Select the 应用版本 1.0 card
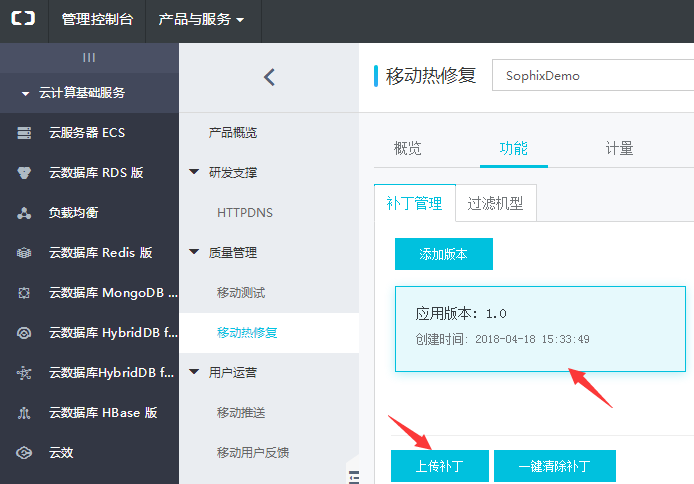Viewport: 694px width, 484px height. point(540,329)
